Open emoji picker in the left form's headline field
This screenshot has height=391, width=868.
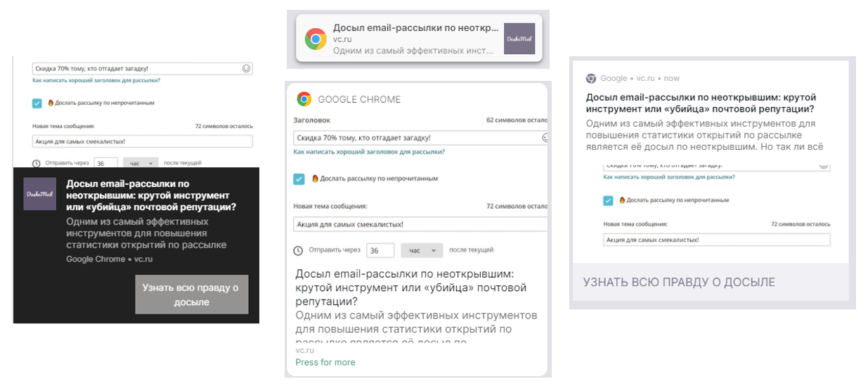pyautogui.click(x=246, y=68)
